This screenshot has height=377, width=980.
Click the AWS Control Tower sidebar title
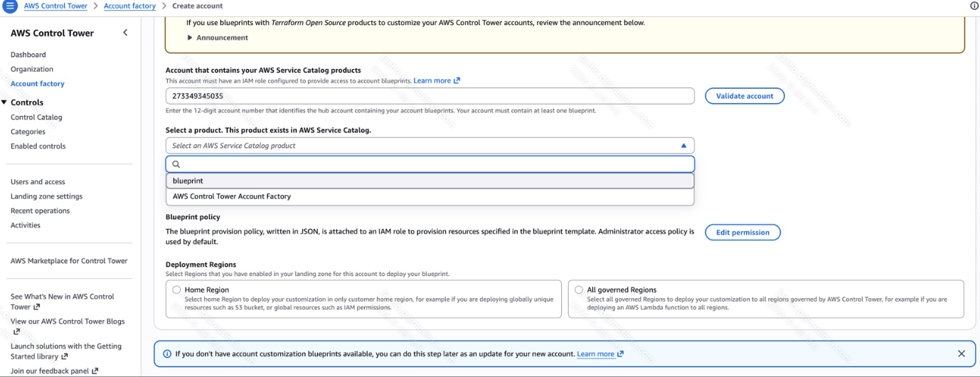[x=52, y=33]
